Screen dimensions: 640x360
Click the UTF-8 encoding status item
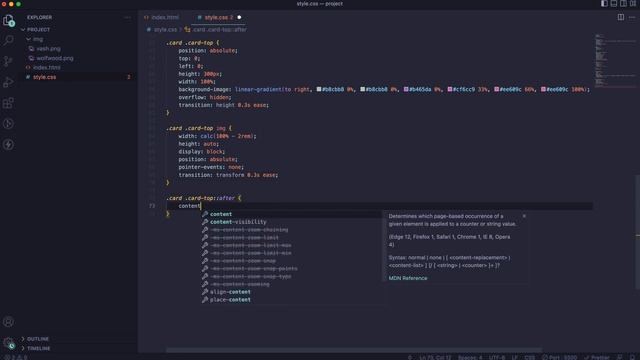497,357
